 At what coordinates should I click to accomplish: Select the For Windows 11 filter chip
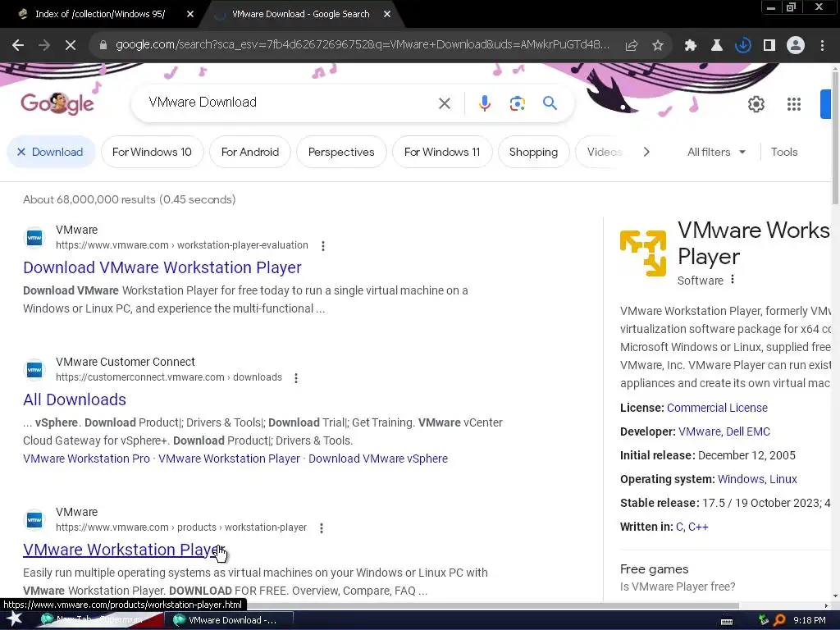tap(442, 152)
